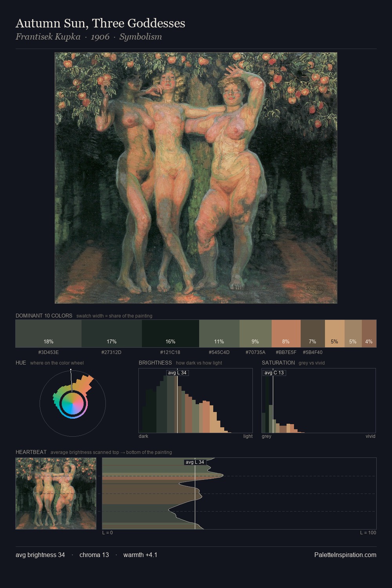The image size is (392, 588).
Task: Pick the 8% terracotta swatch #BB7E5F
Action: point(286,334)
